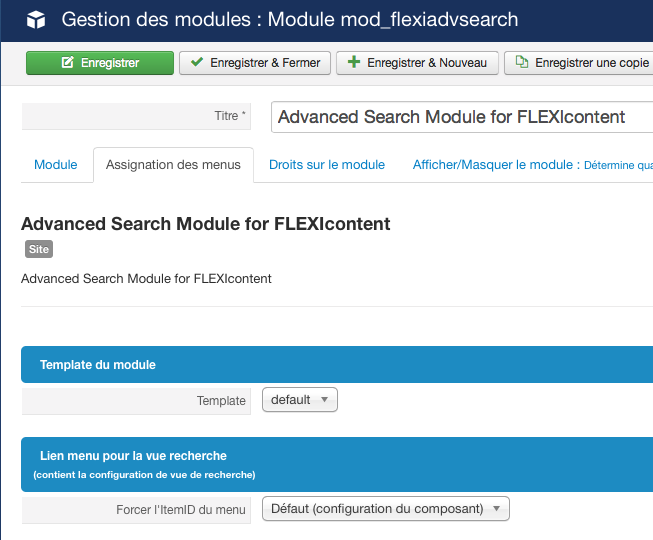Select the Assignation des menus tab
The image size is (653, 540).
tap(173, 165)
